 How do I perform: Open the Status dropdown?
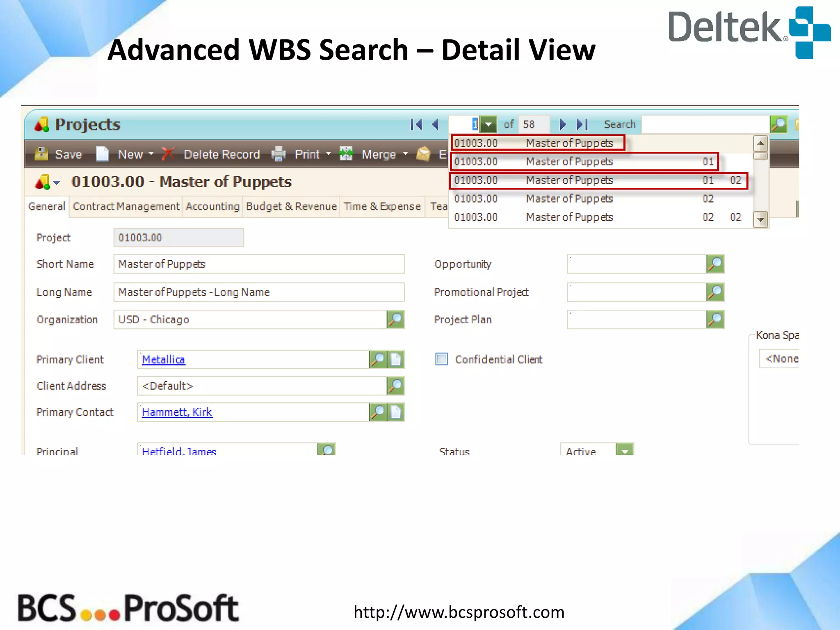click(x=625, y=450)
